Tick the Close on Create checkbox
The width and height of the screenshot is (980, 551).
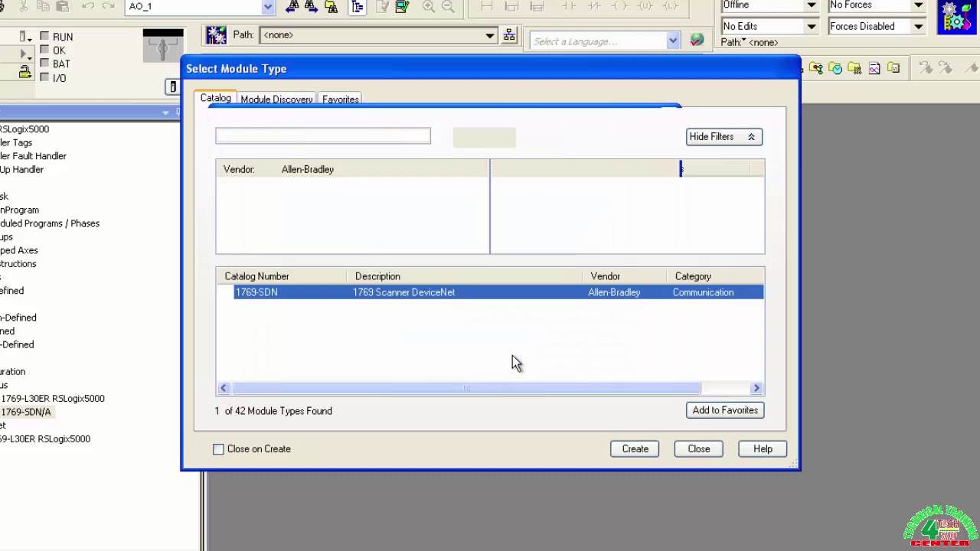(218, 449)
